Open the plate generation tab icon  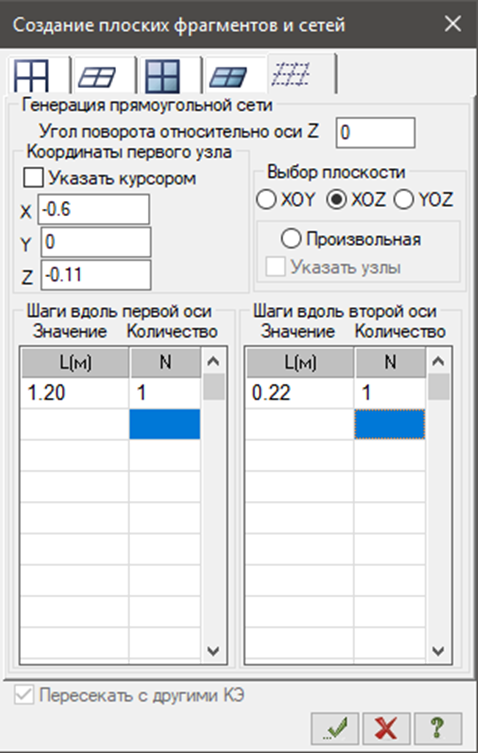coord(228,77)
